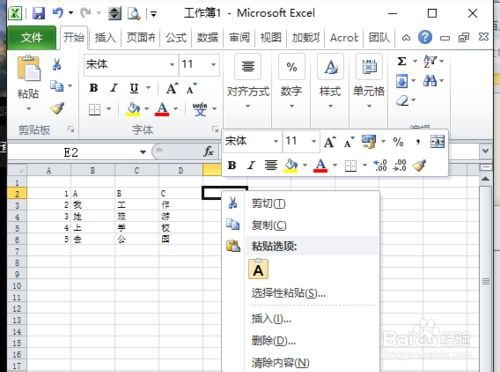Click the large 粘贴 paste icon

point(28,68)
